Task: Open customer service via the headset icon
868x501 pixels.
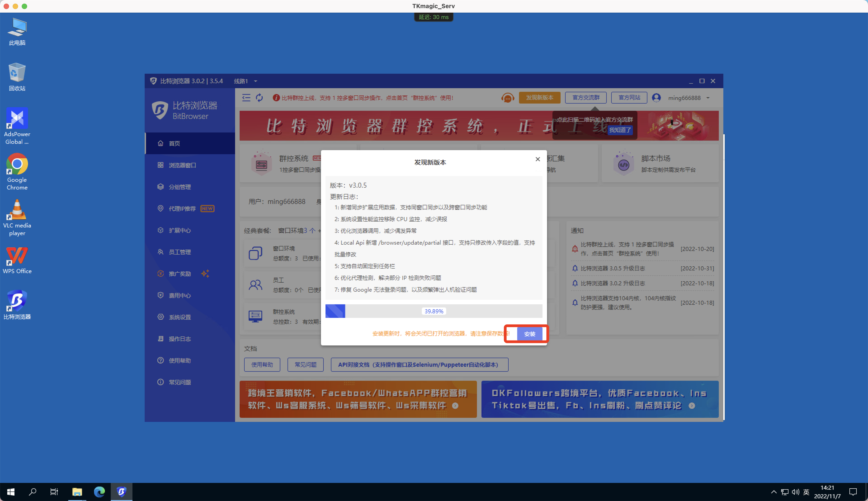Action: [x=507, y=98]
